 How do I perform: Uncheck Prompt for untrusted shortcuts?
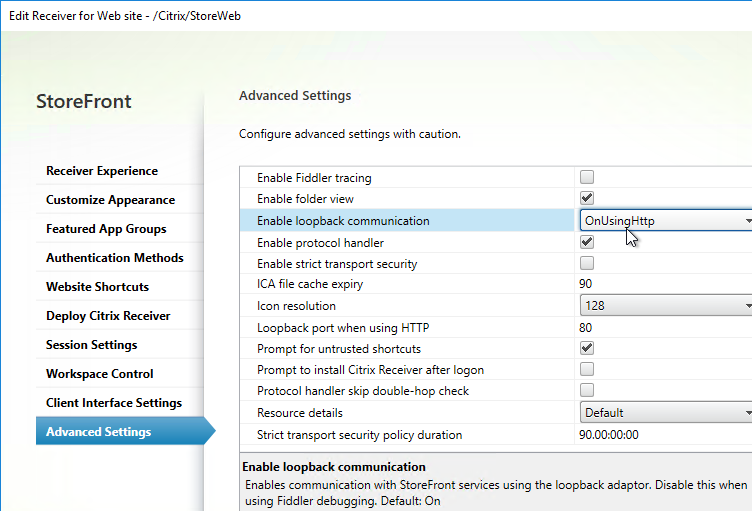click(587, 348)
